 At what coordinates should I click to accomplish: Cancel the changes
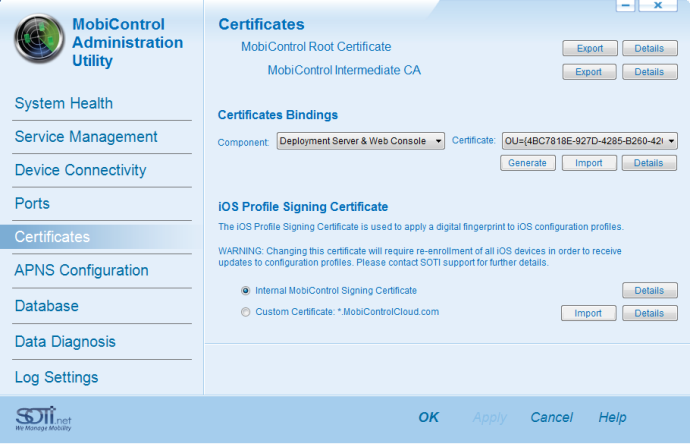click(x=551, y=417)
